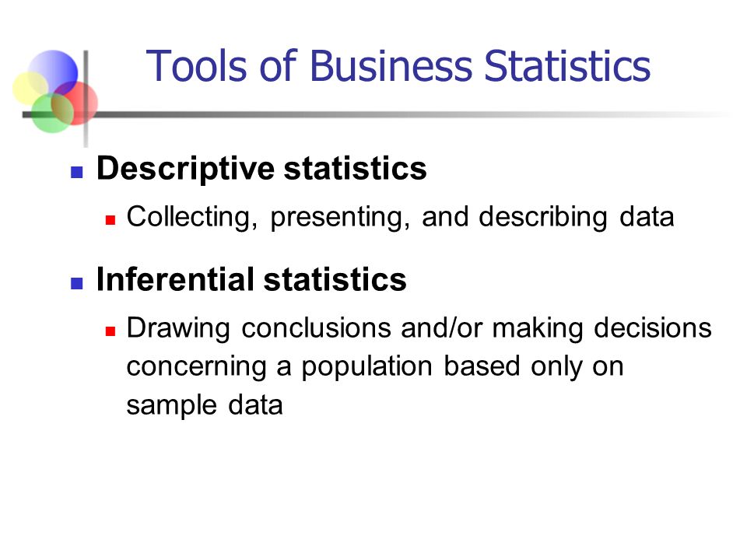
Task: Click the line 'concerning a population based only on'
Action: click(375, 367)
